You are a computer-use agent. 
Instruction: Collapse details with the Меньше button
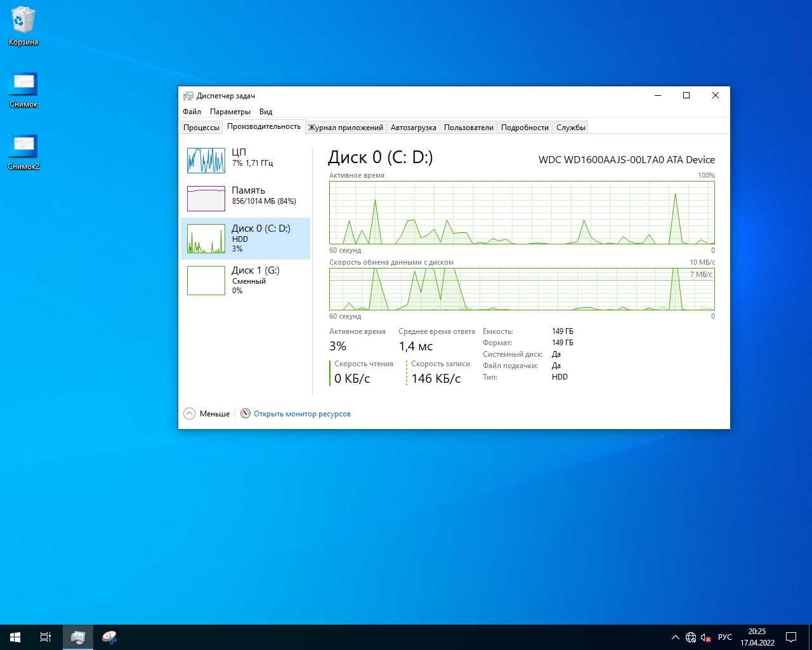tap(207, 414)
